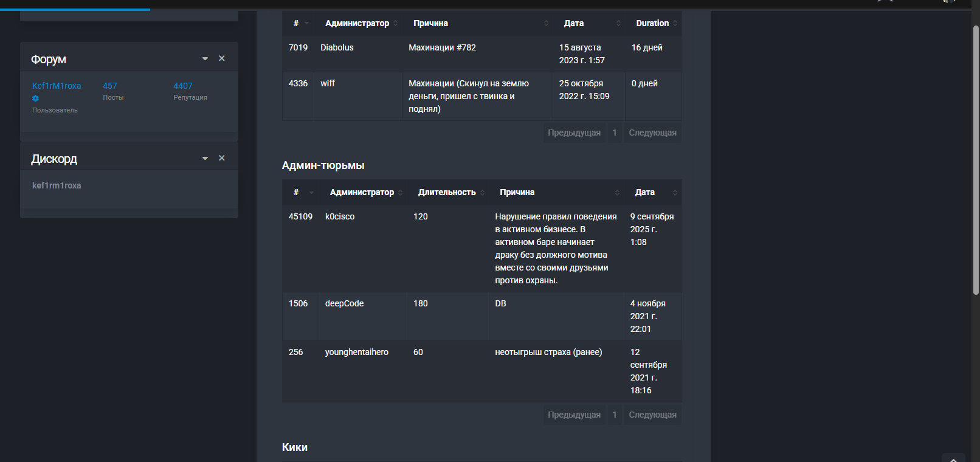Open the 4407 reputation link
Screen dimensions: 980x462
[x=183, y=86]
